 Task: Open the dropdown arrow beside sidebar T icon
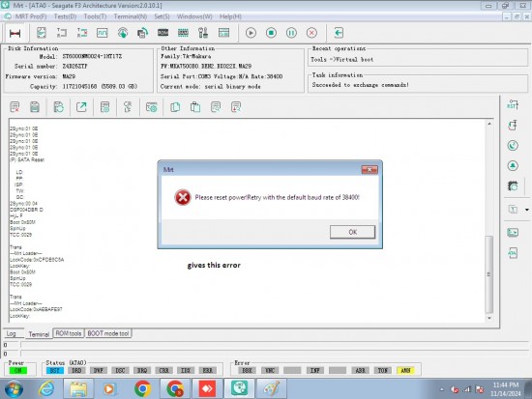coord(527,210)
